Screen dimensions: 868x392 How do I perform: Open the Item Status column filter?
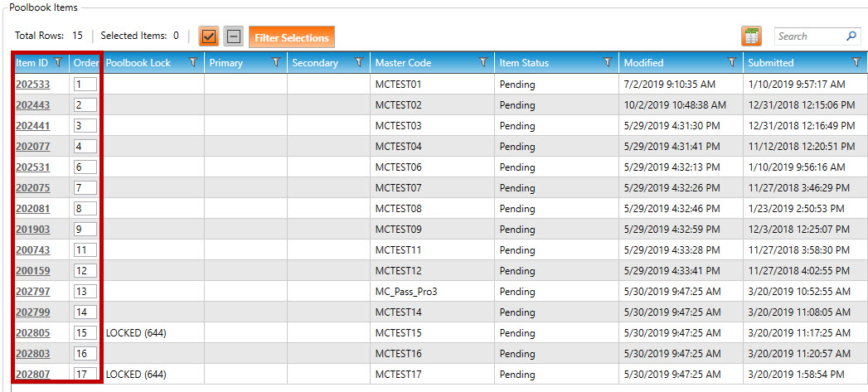click(x=608, y=63)
